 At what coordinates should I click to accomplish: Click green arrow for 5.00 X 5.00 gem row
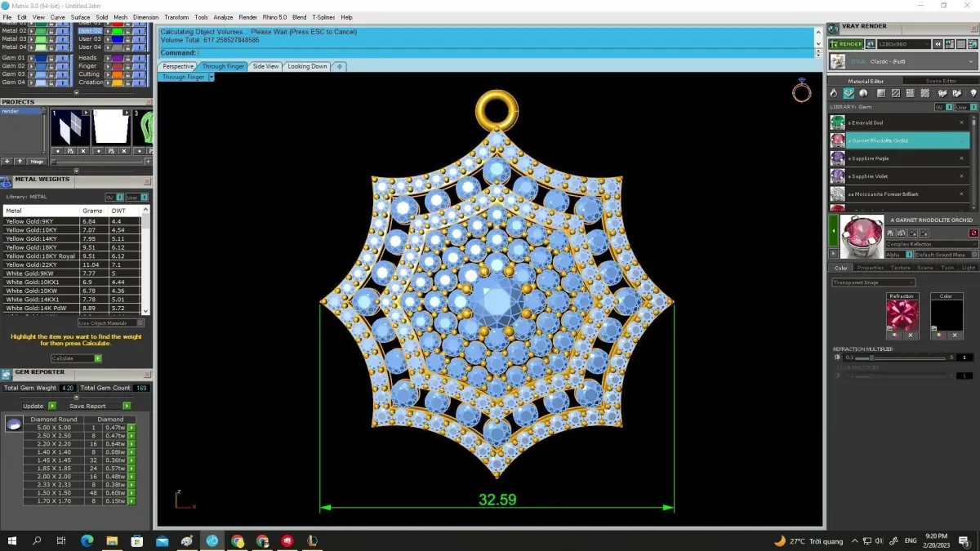pyautogui.click(x=131, y=427)
